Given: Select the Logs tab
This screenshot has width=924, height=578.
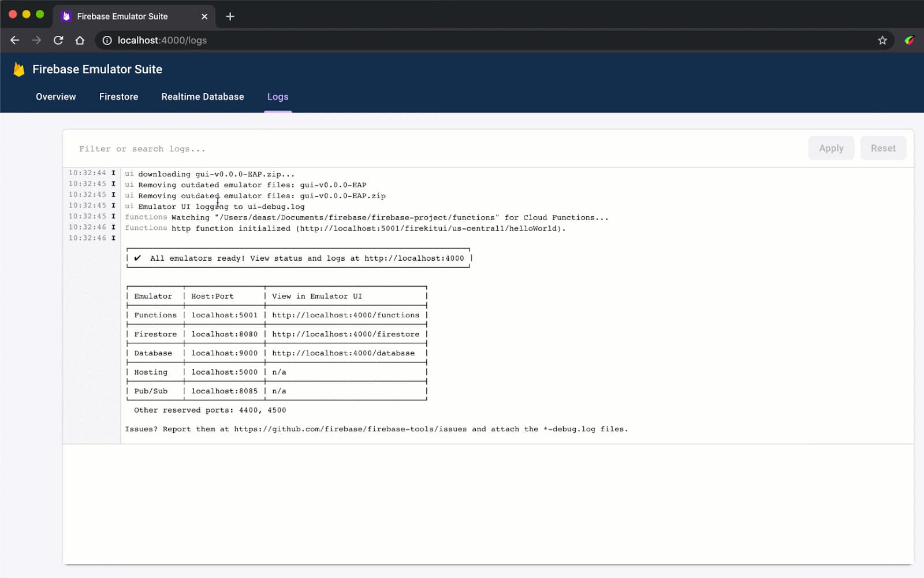Looking at the screenshot, I should pyautogui.click(x=278, y=97).
